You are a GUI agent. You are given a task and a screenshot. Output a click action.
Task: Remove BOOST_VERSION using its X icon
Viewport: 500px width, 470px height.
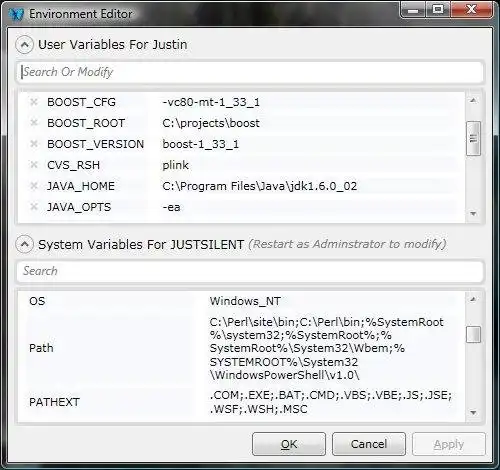tap(34, 144)
